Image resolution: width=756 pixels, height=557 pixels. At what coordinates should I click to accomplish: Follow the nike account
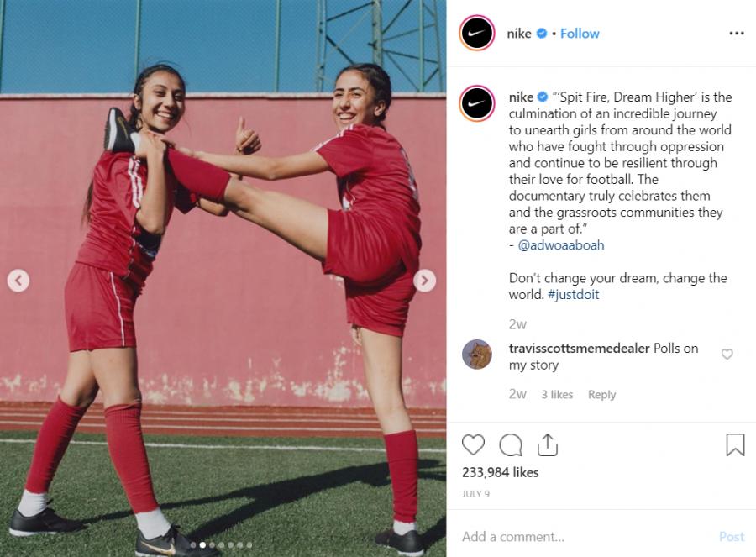[x=580, y=34]
